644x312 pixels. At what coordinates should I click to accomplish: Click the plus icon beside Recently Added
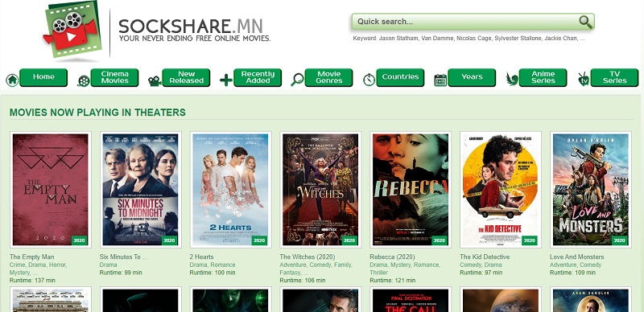coord(226,80)
